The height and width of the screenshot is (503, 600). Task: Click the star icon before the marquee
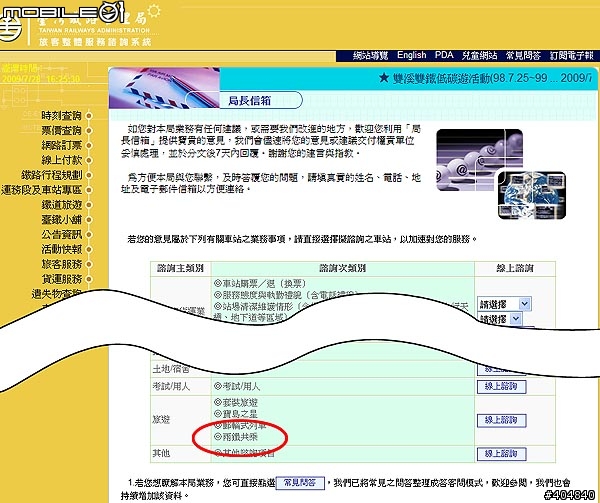click(x=384, y=78)
